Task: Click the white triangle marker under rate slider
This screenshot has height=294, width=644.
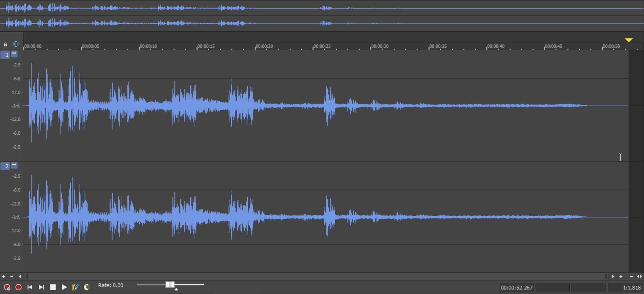Action: click(176, 289)
